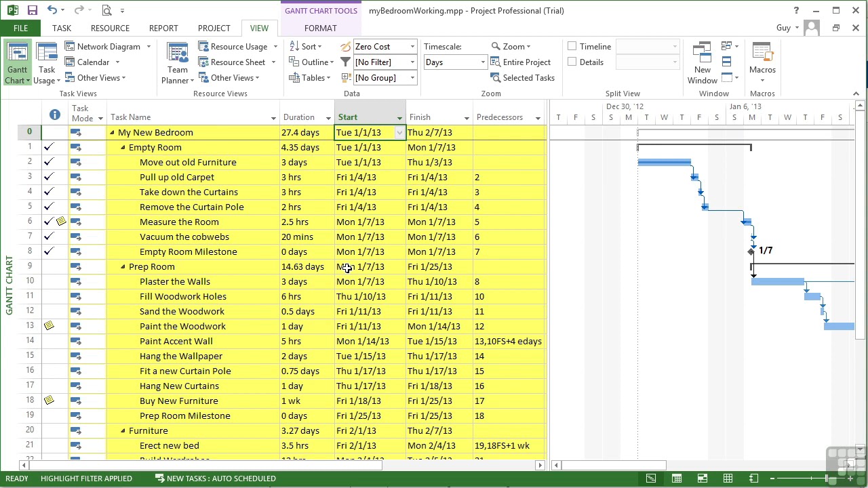Switch to the REPORT ribbon tab

click(163, 28)
